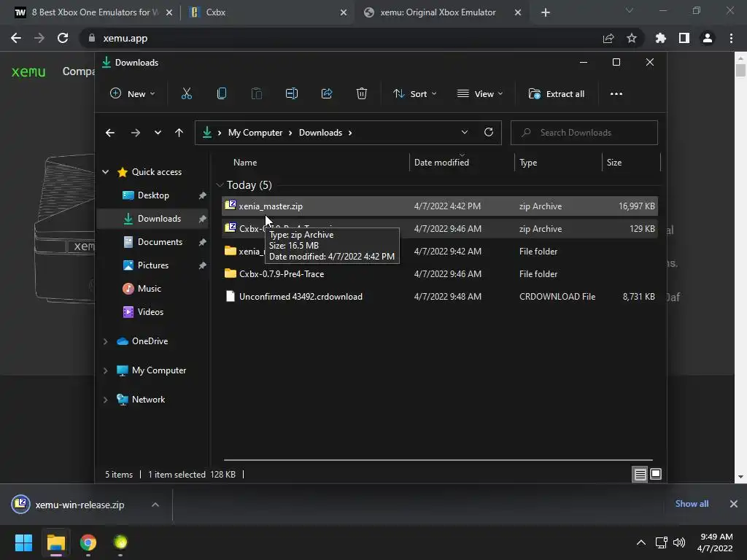The width and height of the screenshot is (747, 560).
Task: Click the Paste icon in Explorer toolbar
Action: (256, 94)
